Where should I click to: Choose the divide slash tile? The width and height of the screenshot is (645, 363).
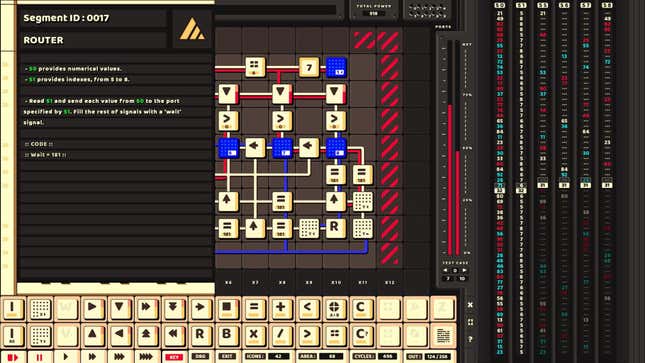pyautogui.click(x=281, y=335)
